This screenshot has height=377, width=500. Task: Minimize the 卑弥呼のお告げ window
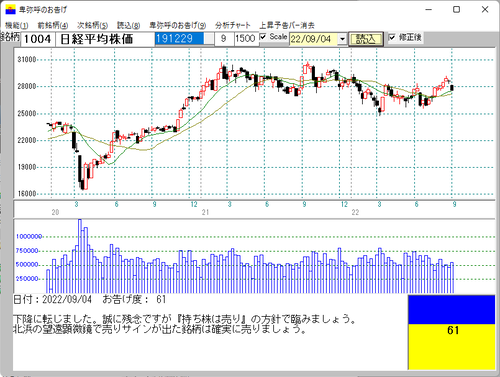click(429, 10)
